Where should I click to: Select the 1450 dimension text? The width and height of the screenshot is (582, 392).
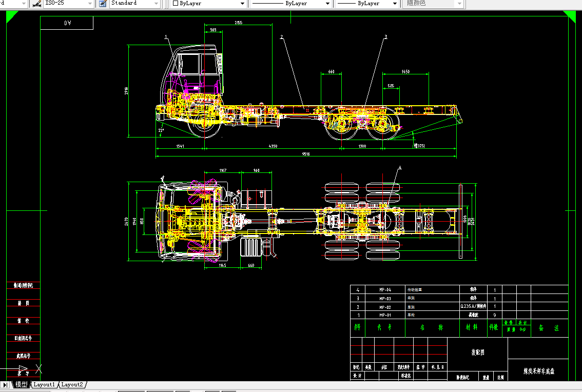coord(405,72)
